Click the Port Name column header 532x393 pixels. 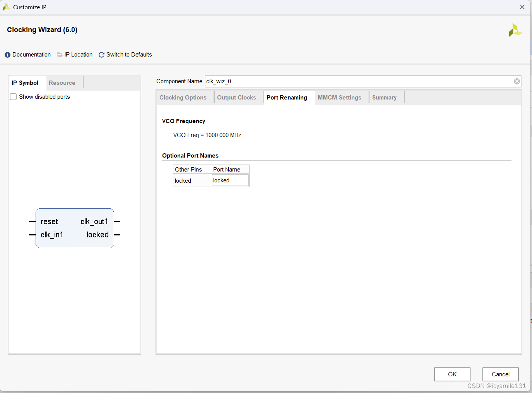230,170
